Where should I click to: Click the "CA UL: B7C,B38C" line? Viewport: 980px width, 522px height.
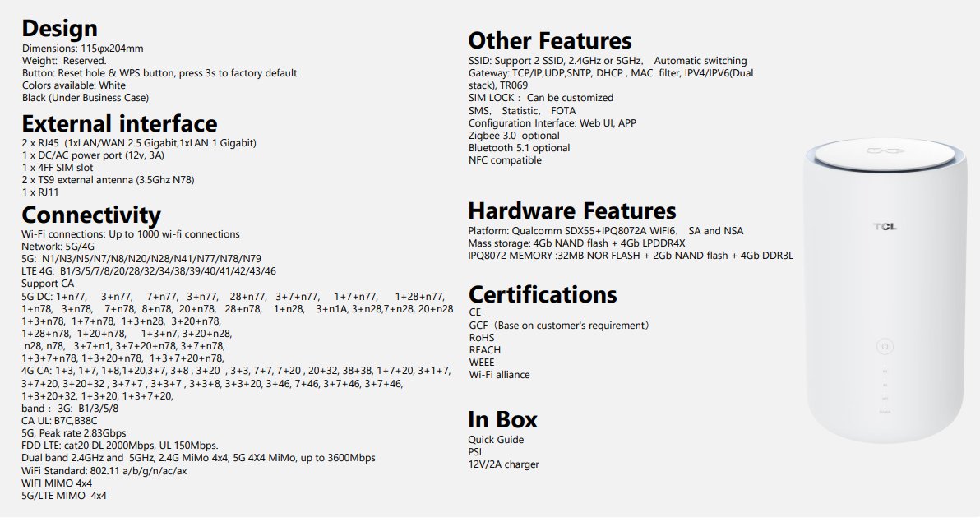(59, 421)
